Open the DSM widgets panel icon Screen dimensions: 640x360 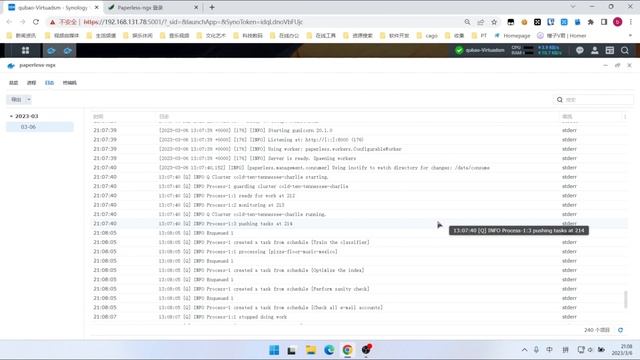(x=610, y=50)
